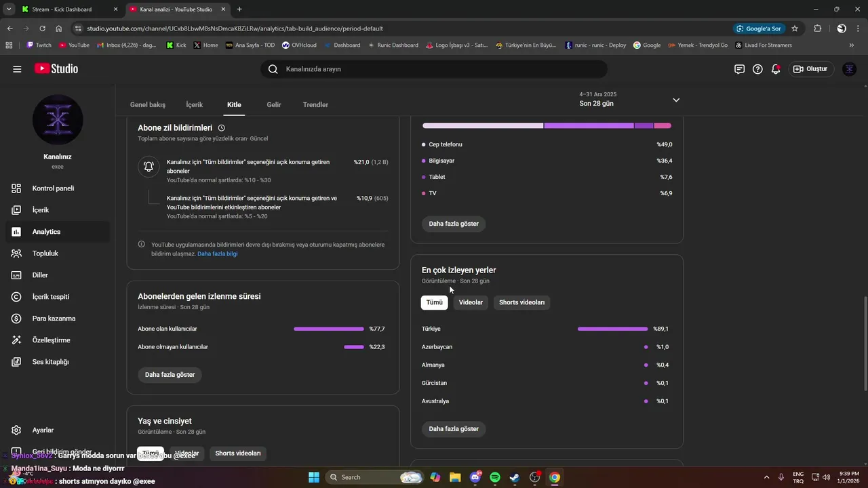The width and height of the screenshot is (868, 488).
Task: Open İçerik in the sidebar
Action: [x=58, y=210]
